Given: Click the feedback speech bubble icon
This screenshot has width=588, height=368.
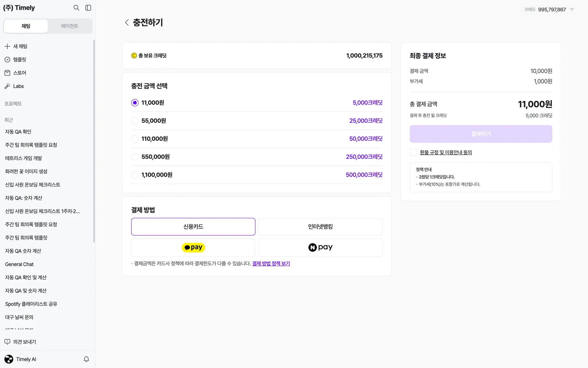Looking at the screenshot, I should pyautogui.click(x=7, y=342).
